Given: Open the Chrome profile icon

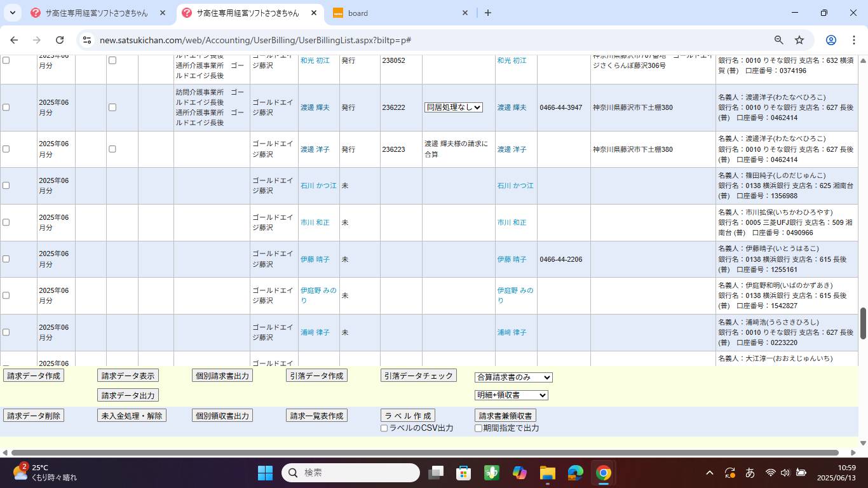Looking at the screenshot, I should [x=831, y=40].
